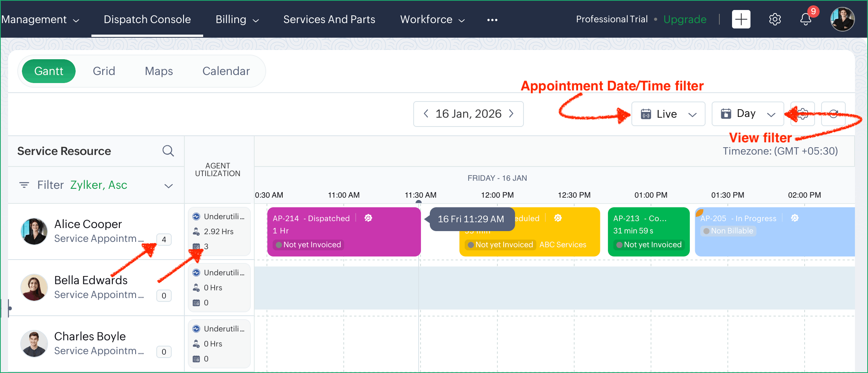868x373 pixels.
Task: Search service resources with magnifier icon
Action: 168,151
